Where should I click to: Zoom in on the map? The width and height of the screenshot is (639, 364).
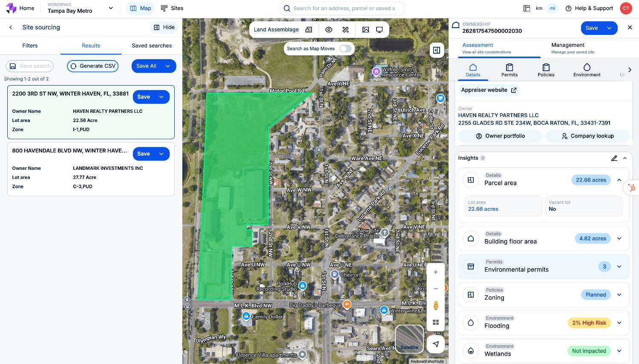click(435, 272)
